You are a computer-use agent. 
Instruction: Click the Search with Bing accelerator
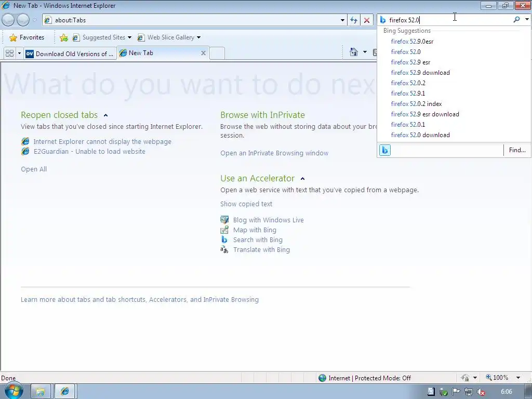pyautogui.click(x=258, y=240)
